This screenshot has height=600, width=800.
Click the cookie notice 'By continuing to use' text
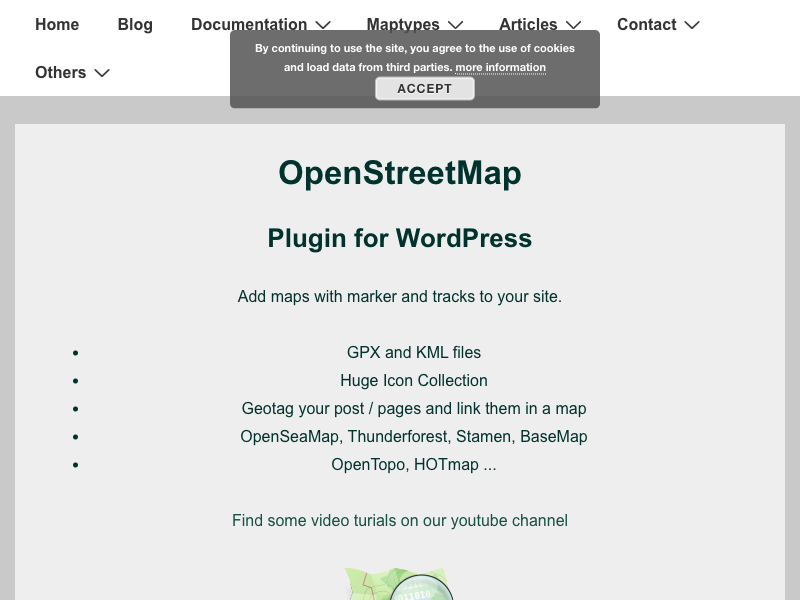(414, 58)
